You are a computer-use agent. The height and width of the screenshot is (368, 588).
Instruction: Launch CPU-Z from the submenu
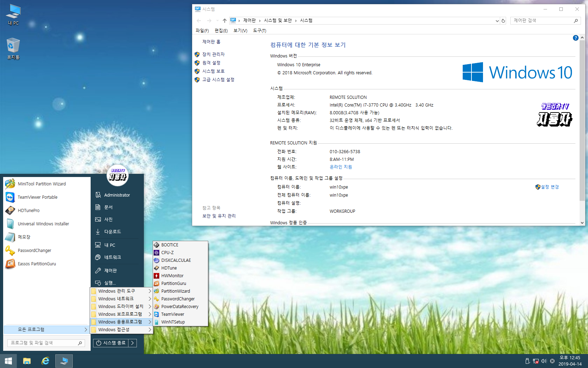(x=180, y=252)
